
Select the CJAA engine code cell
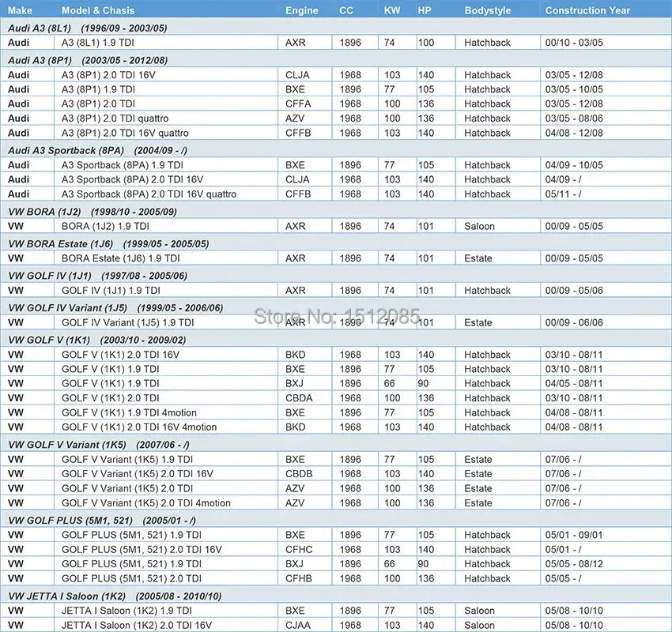pyautogui.click(x=298, y=625)
